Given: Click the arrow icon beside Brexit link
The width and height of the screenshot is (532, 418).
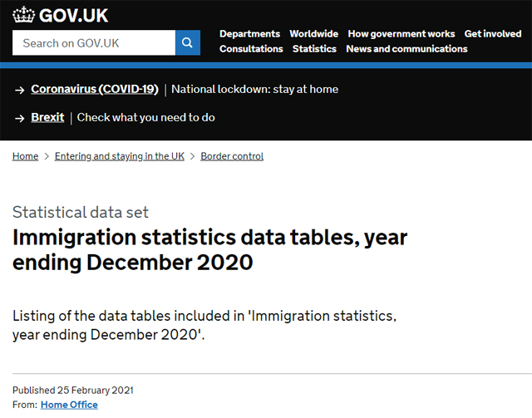Looking at the screenshot, I should click(20, 118).
